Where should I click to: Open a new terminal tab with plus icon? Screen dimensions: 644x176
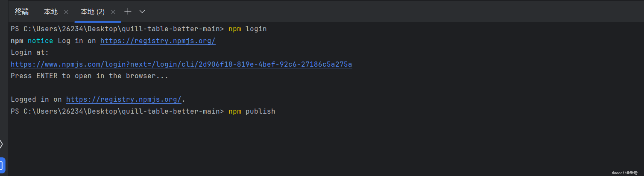click(128, 12)
